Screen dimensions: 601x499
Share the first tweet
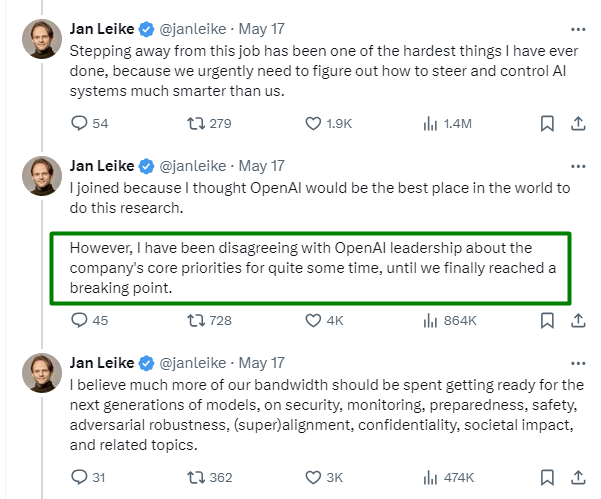pyautogui.click(x=577, y=123)
